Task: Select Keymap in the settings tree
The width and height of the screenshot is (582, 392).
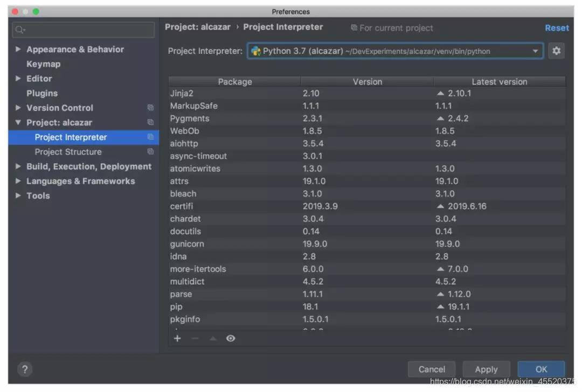Action: (x=44, y=64)
